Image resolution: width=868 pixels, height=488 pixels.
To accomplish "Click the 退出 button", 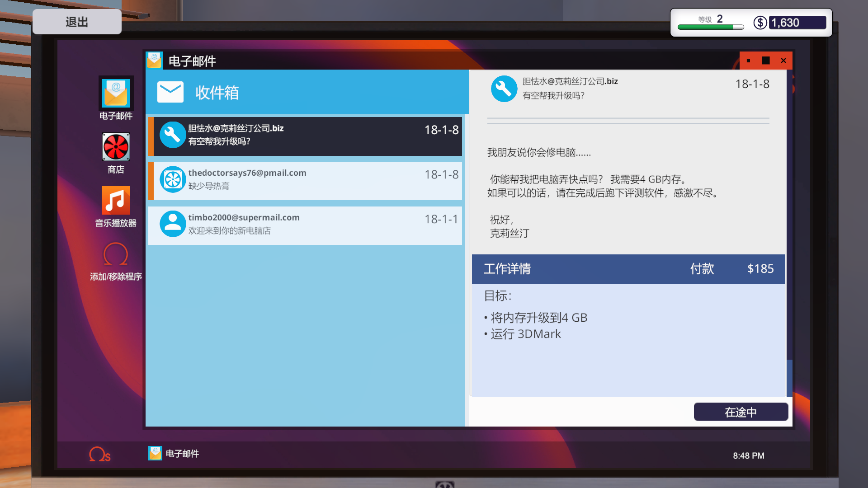I will pyautogui.click(x=77, y=22).
